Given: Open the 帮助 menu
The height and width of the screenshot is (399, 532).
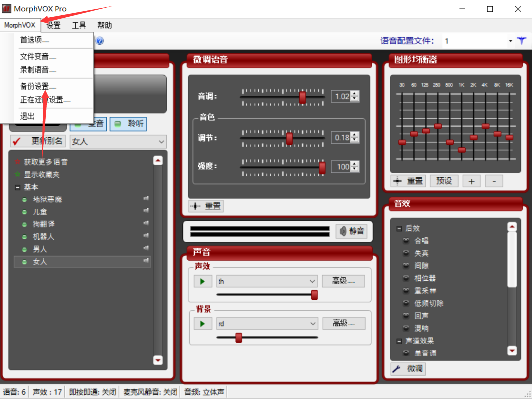Looking at the screenshot, I should click(x=105, y=25).
